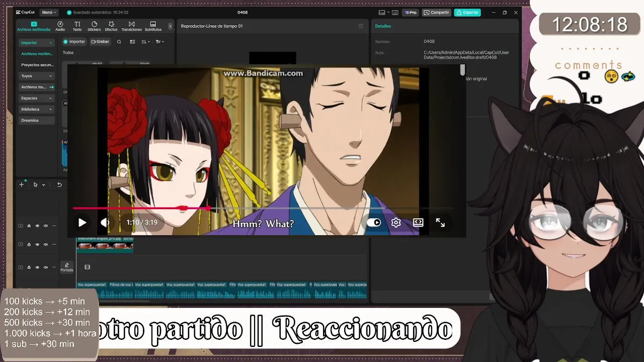The width and height of the screenshot is (644, 362).
Task: Select the Filtros de voz audio clip
Action: (121, 290)
